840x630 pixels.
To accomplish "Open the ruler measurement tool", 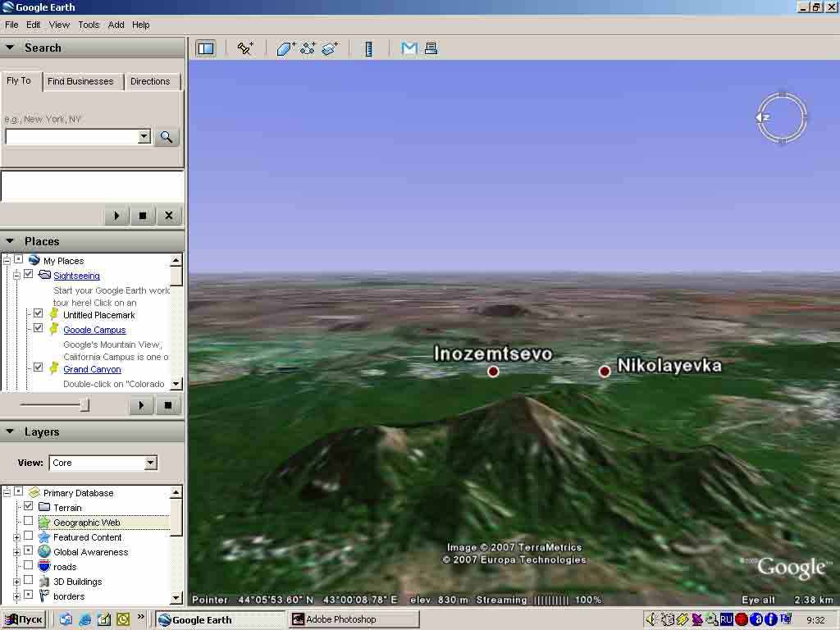I will point(368,48).
